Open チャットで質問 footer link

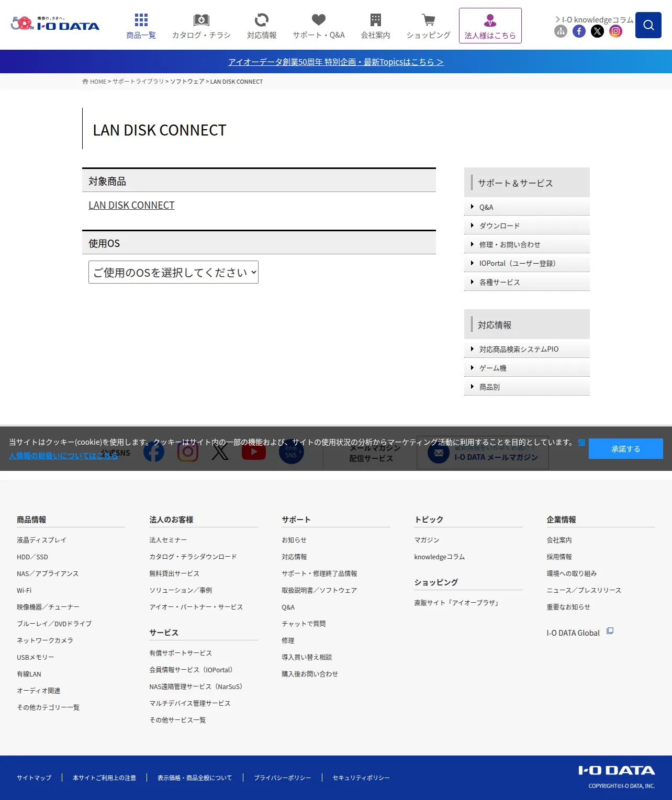pos(304,624)
